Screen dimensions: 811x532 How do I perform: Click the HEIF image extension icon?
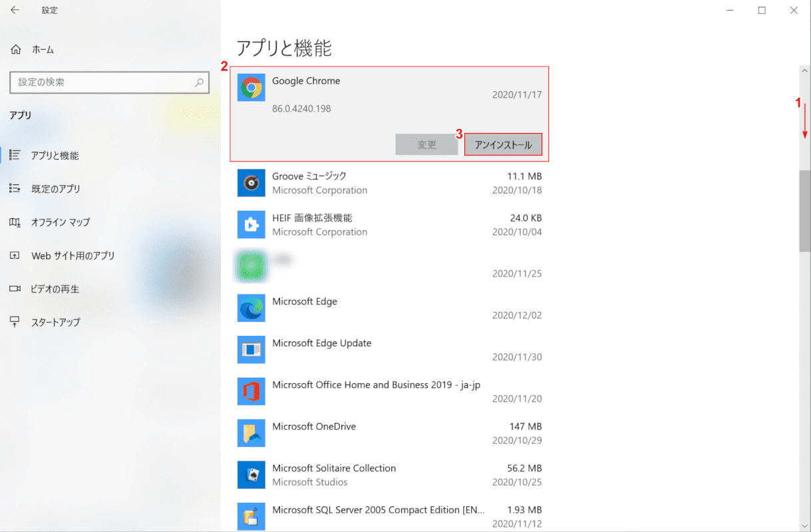(251, 225)
